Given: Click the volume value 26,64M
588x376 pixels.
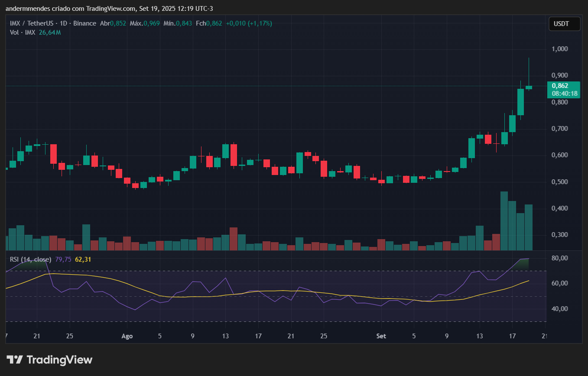Looking at the screenshot, I should [49, 32].
